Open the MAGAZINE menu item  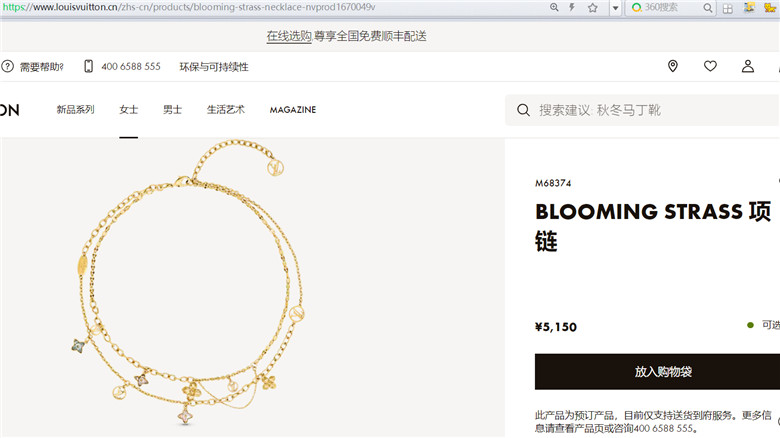click(x=292, y=110)
